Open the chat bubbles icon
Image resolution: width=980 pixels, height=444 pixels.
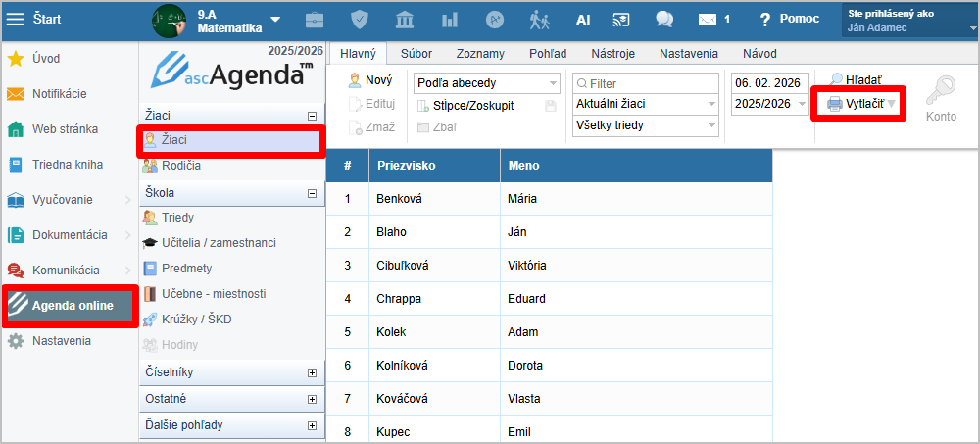664,20
